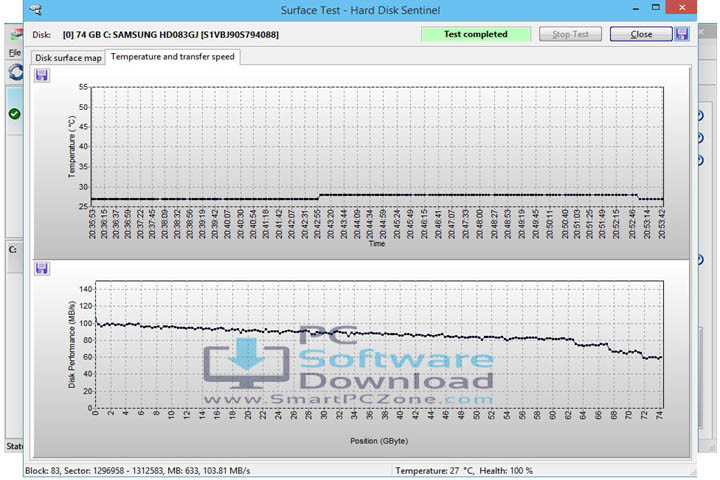Save the disk performance graph via its disk icon
This screenshot has width=720, height=480.
42,268
